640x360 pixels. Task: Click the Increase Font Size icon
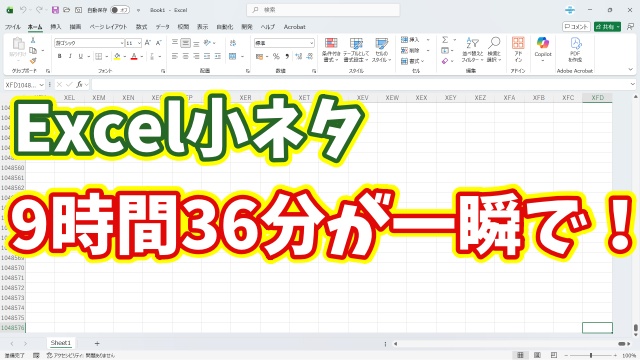148,43
